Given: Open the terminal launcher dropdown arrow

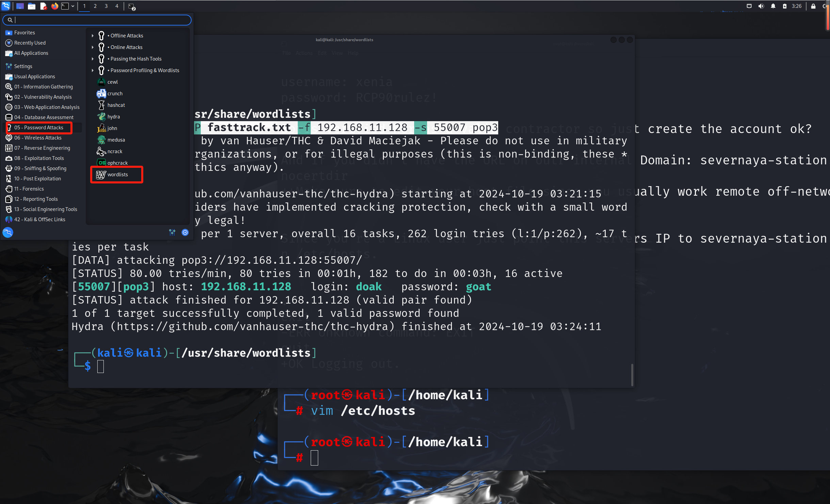Looking at the screenshot, I should click(x=73, y=6).
